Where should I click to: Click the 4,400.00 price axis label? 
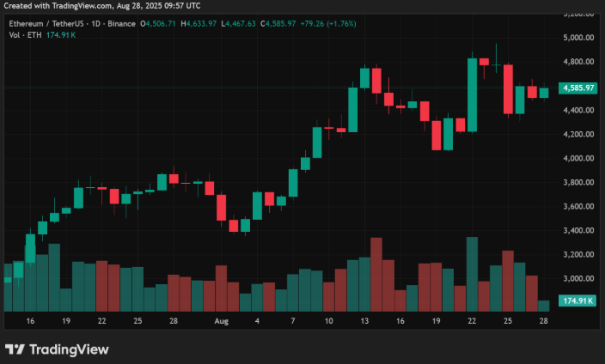578,110
